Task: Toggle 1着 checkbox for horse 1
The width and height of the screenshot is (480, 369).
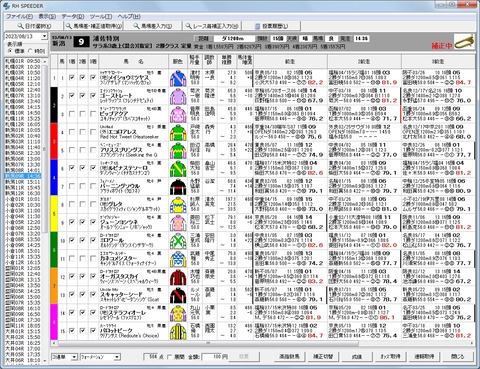Action: pos(72,78)
